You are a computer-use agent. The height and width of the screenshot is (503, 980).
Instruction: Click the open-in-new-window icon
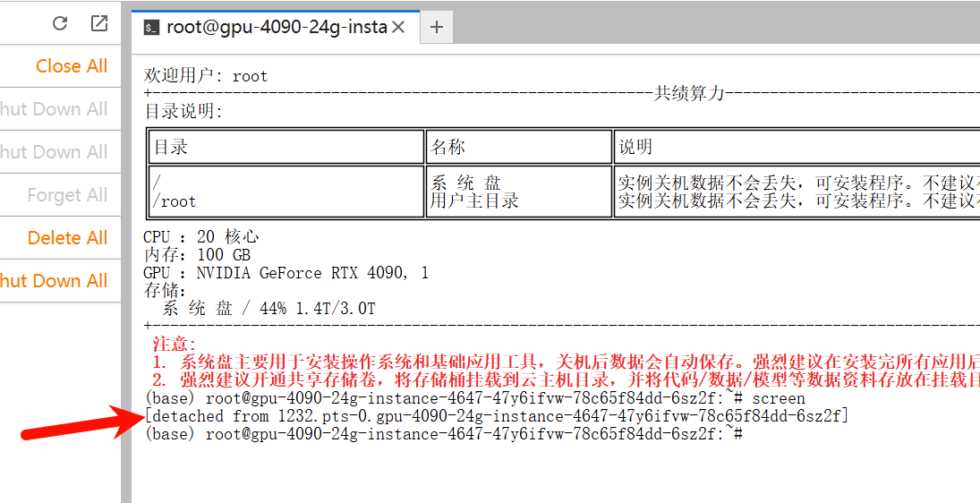(x=99, y=24)
